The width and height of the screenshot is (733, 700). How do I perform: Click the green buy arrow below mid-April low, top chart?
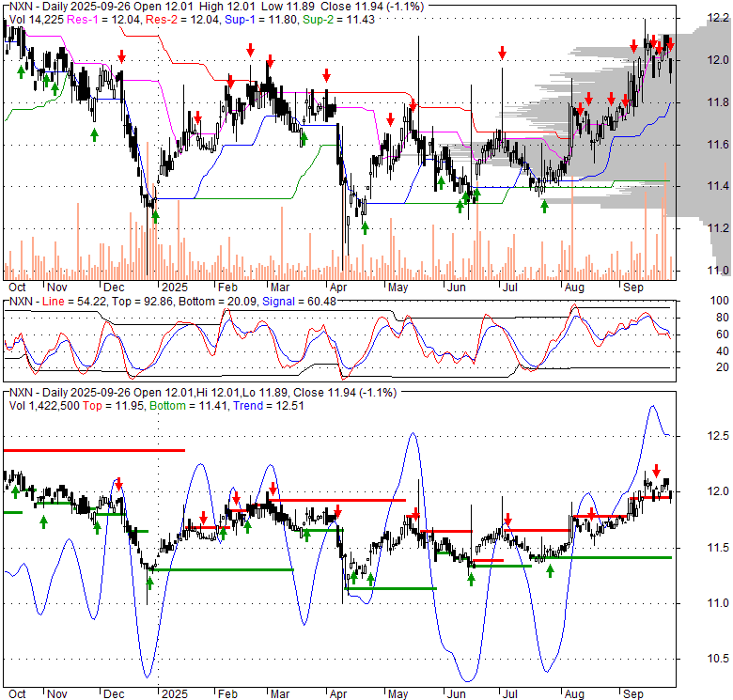coord(365,228)
